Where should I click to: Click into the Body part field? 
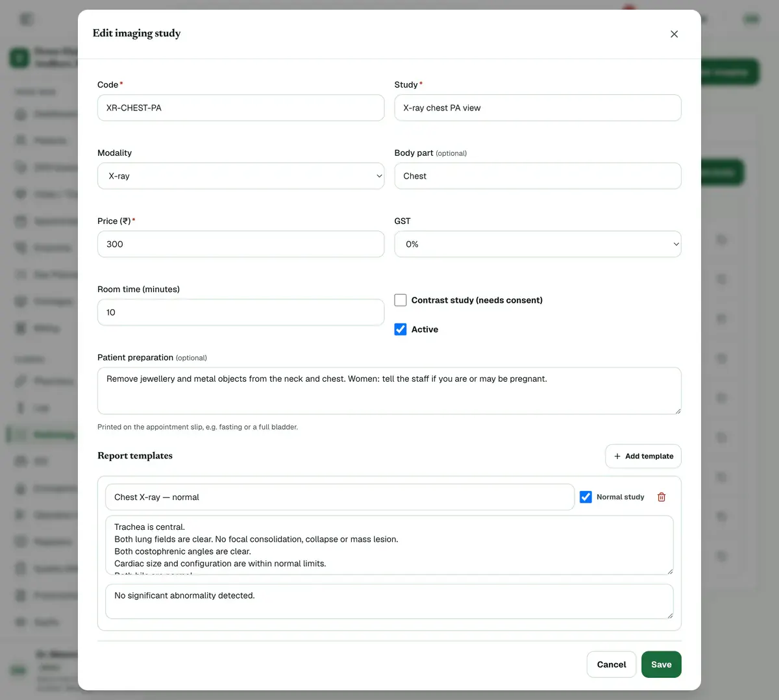point(538,176)
